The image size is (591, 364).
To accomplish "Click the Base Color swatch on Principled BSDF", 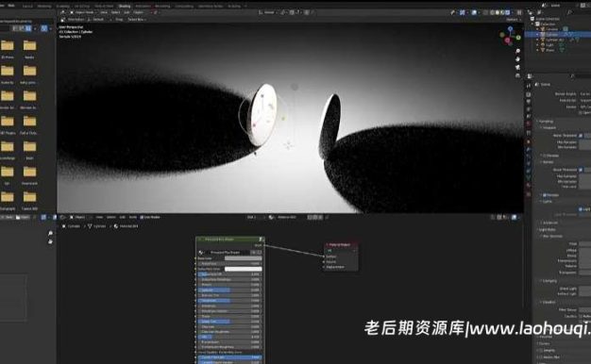I will pyautogui.click(x=244, y=258).
